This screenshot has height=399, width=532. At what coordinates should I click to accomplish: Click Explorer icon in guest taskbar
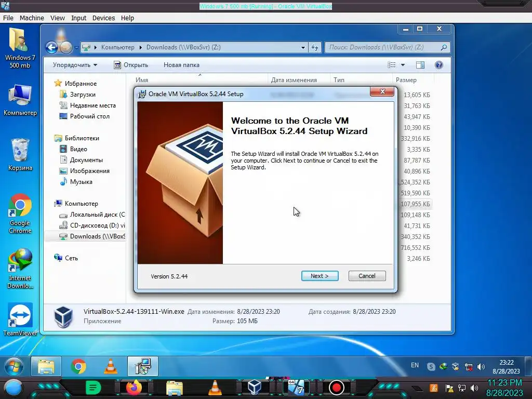(46, 366)
